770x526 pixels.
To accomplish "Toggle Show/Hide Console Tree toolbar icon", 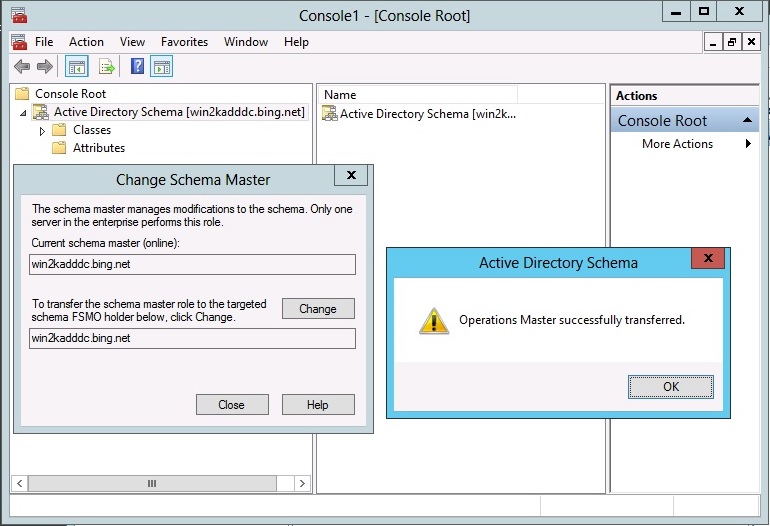I will click(77, 66).
